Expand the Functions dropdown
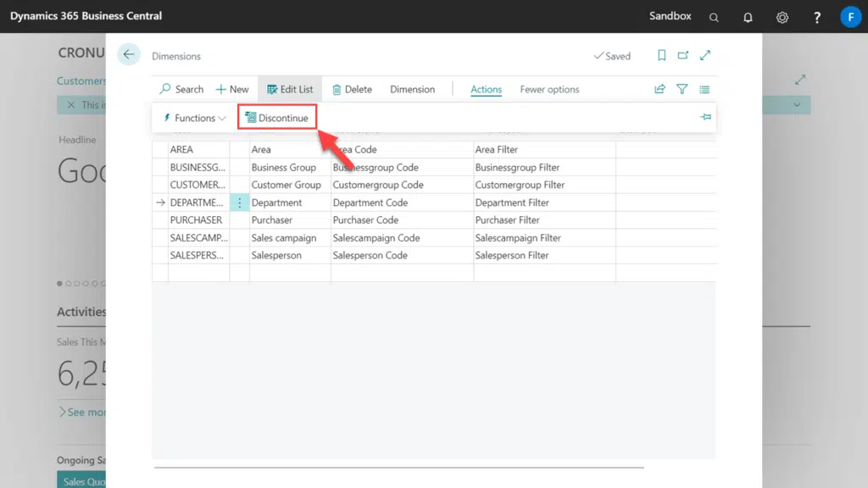The width and height of the screenshot is (868, 488). click(x=194, y=118)
